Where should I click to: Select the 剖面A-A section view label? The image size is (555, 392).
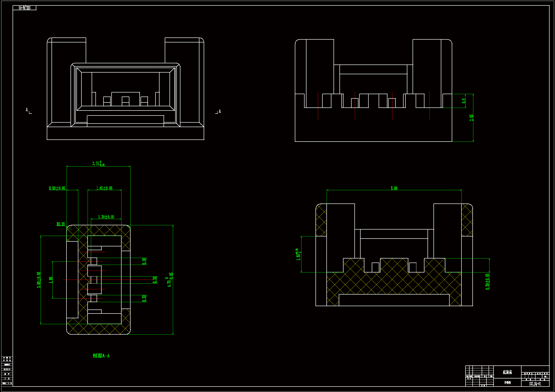pos(101,356)
